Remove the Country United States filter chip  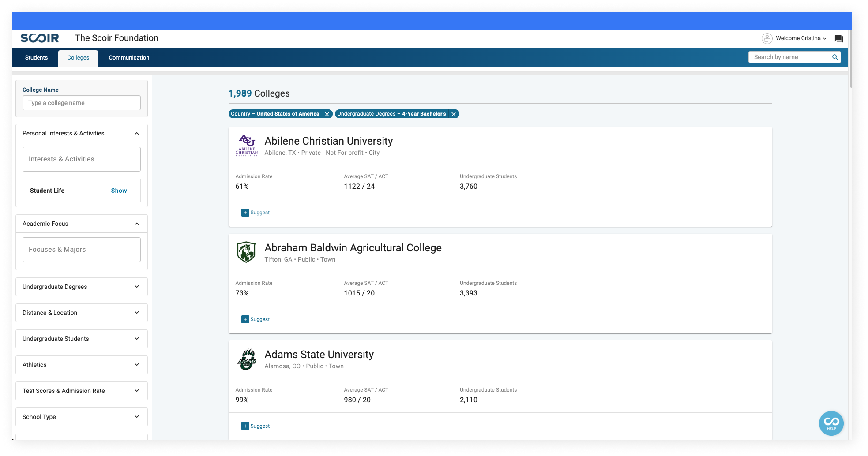pyautogui.click(x=327, y=114)
